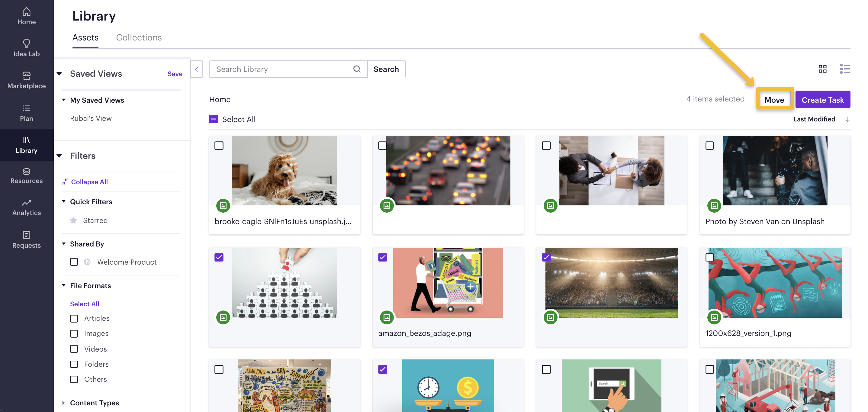Click the Home breadcrumb
This screenshot has height=412, width=868.
pos(220,99)
